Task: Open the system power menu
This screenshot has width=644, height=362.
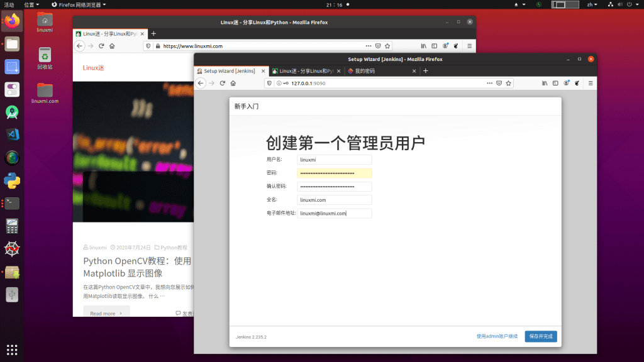Action: point(632,4)
